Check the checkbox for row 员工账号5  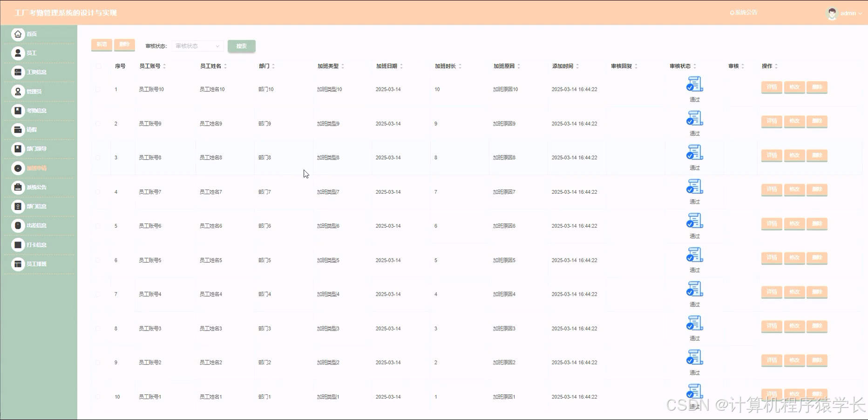click(x=98, y=260)
